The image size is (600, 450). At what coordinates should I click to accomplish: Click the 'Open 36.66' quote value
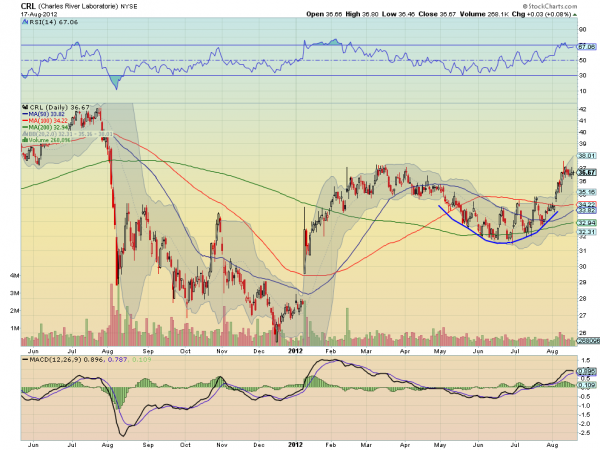324,14
